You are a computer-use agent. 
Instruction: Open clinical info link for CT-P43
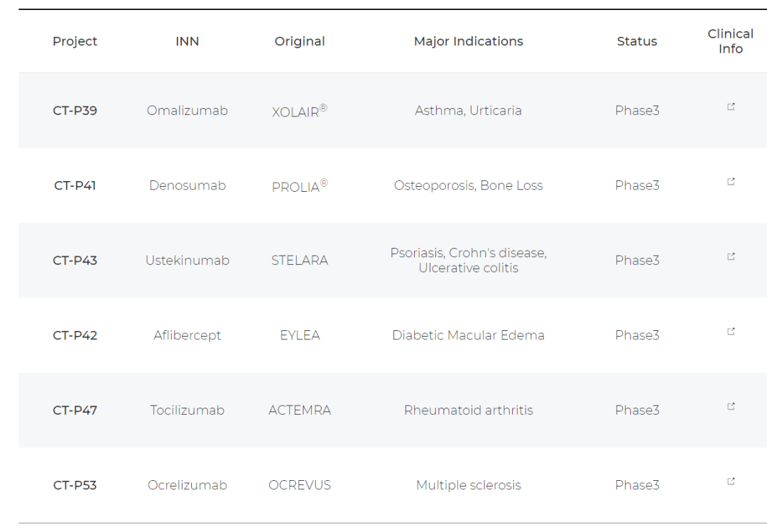[x=731, y=256]
